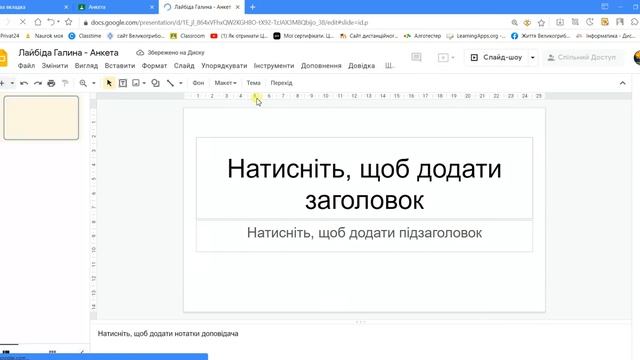Open the Слайд menu
640x360 pixels.
point(184,66)
